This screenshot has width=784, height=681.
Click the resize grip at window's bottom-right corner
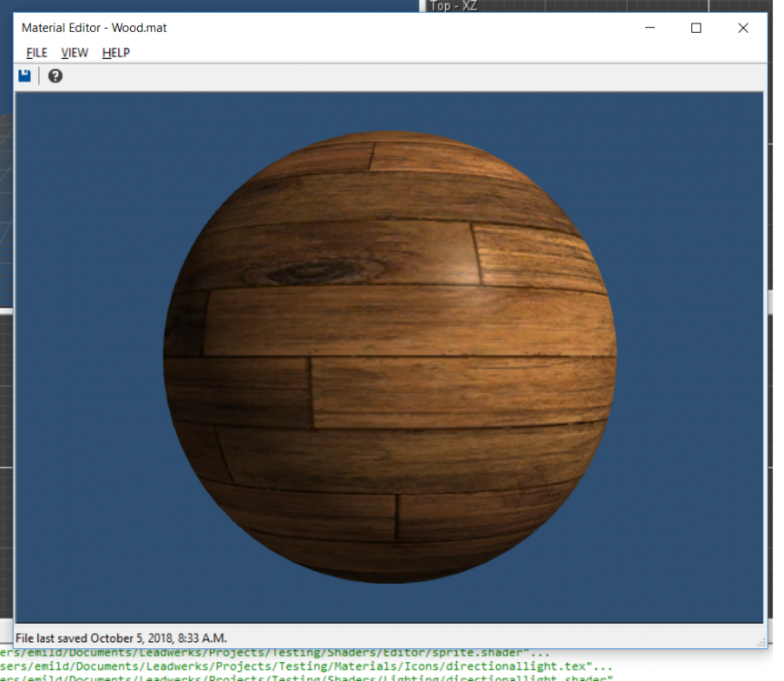click(x=761, y=643)
